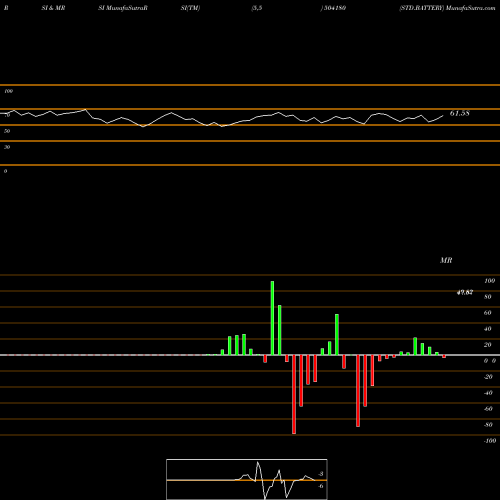Click the 49.82 value in the MR panel

(465, 292)
